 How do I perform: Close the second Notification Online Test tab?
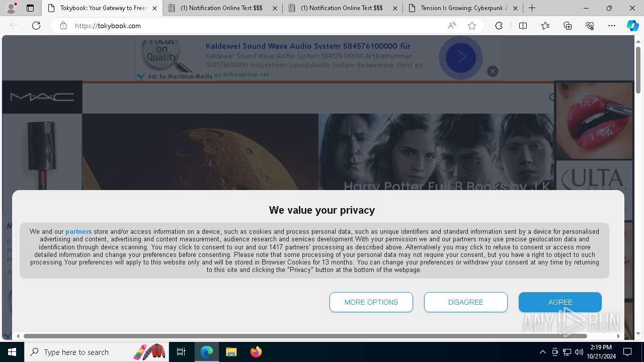tap(395, 8)
